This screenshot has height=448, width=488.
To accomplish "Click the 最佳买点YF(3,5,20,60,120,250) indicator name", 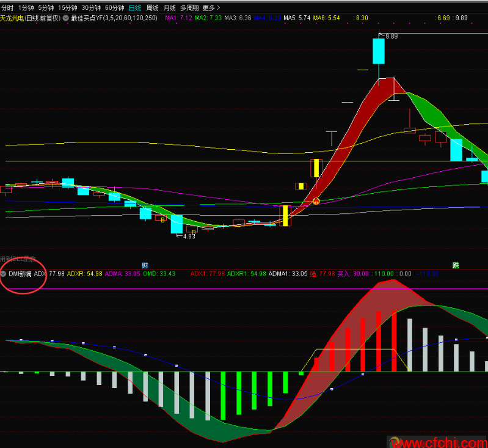I will click(x=114, y=18).
